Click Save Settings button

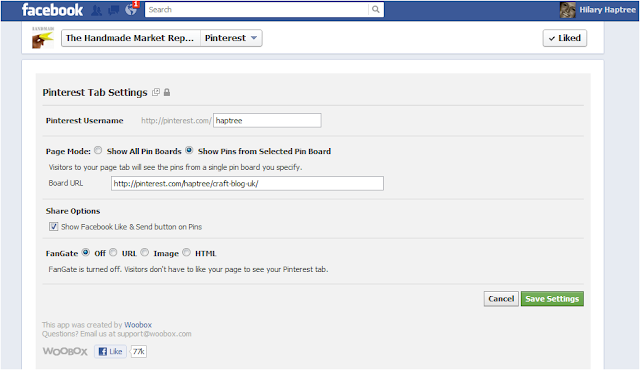pos(552,299)
